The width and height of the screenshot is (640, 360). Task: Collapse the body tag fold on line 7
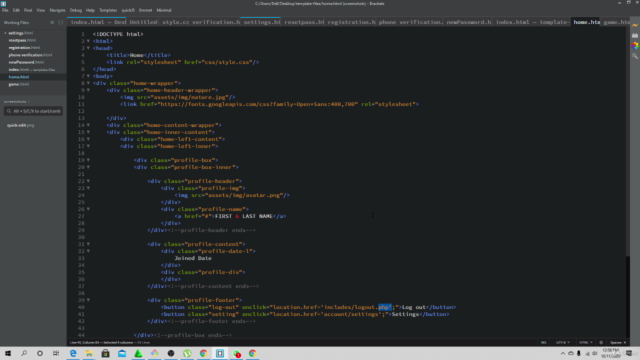coord(88,76)
